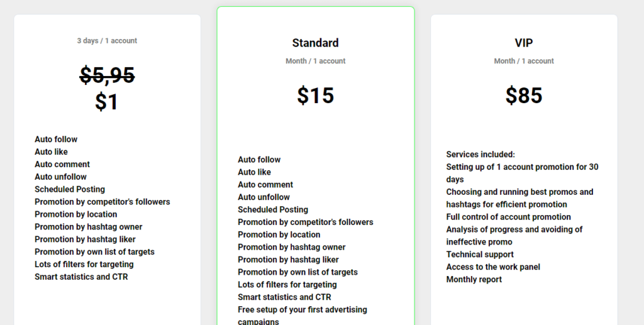Click 'Month / 1 account' under Standard
The height and width of the screenshot is (325, 644).
(x=316, y=61)
